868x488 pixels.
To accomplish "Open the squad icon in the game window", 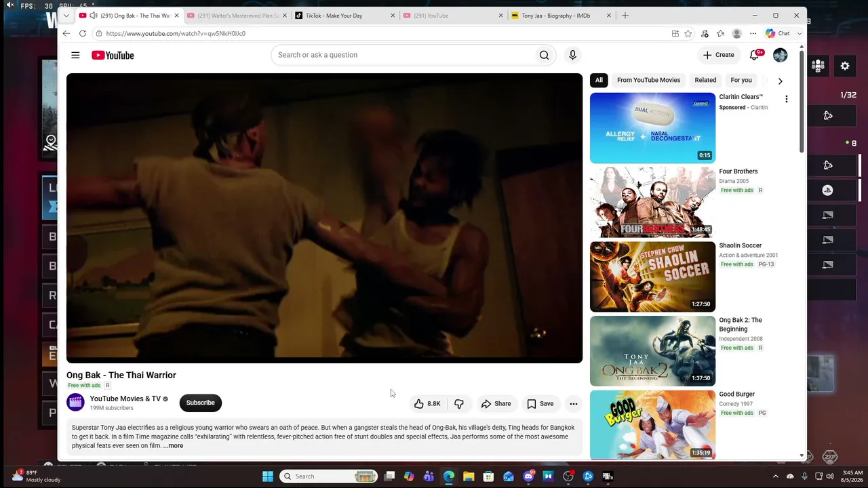I will click(818, 66).
